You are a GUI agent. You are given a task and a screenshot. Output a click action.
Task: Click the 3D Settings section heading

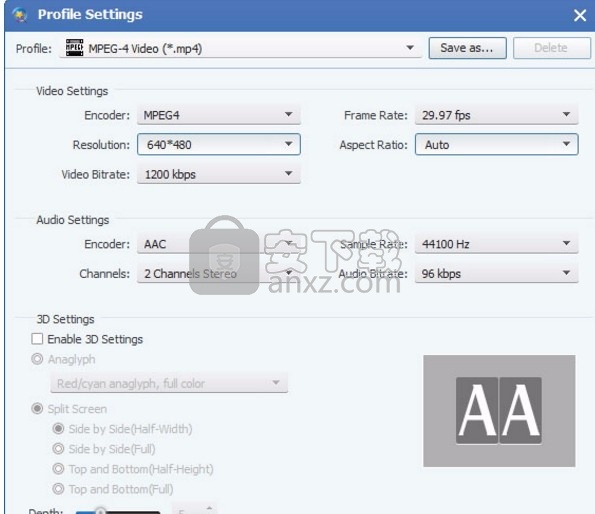65,319
